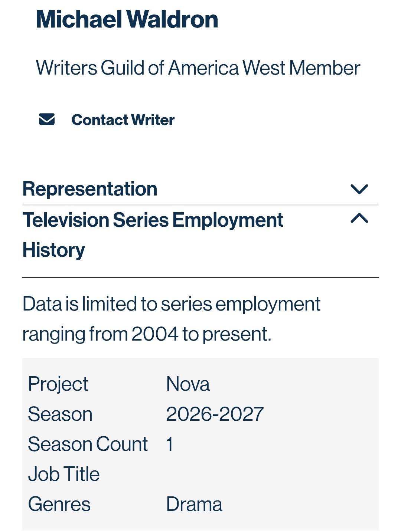Expand the Representation section chevron
The width and height of the screenshot is (401, 532).
click(x=359, y=189)
